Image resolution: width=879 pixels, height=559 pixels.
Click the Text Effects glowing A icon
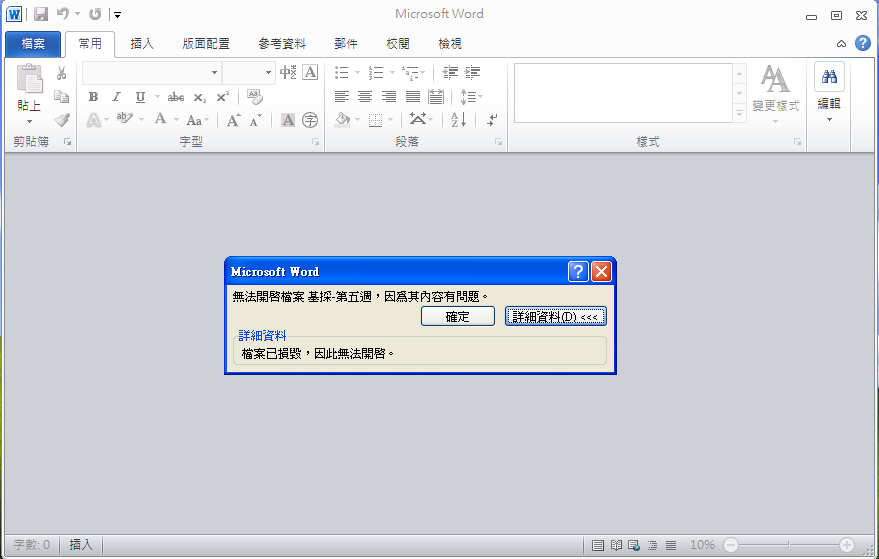94,120
